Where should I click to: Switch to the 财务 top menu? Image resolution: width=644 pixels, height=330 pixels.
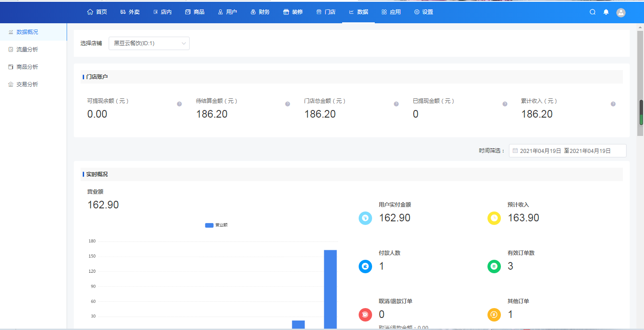260,12
